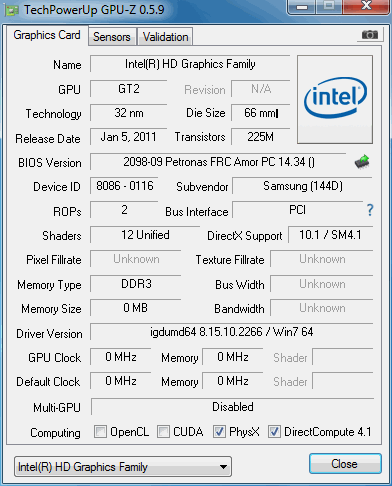Viewport: 392px width, 486px height.
Task: Click the BIOS save chip icon
Action: point(362,162)
